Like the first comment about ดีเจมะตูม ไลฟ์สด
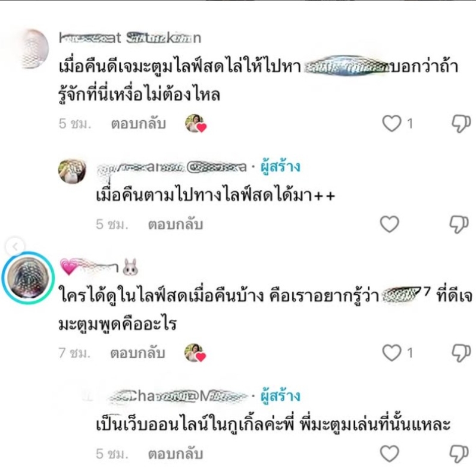The image size is (476, 474). (392, 123)
